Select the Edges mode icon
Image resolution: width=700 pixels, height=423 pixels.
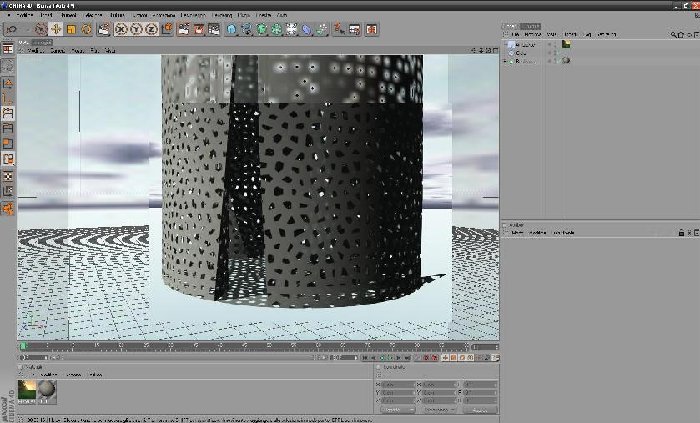click(8, 129)
